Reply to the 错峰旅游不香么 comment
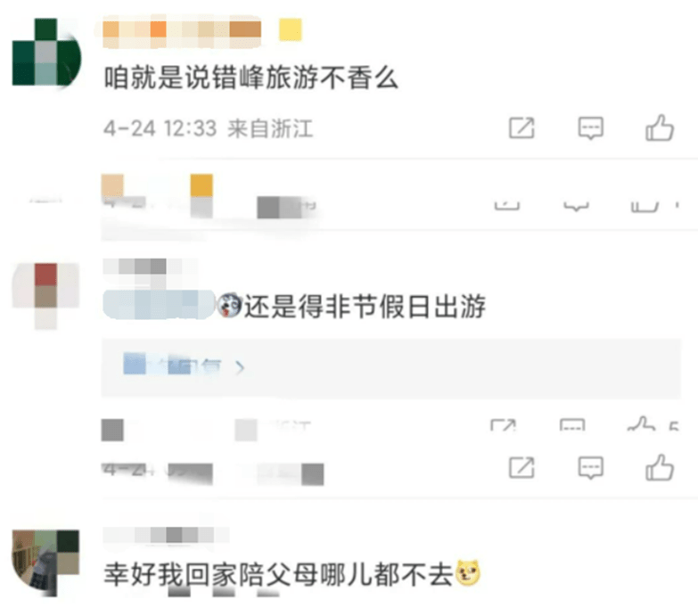Viewport: 698px width, 616px height. 590,128
